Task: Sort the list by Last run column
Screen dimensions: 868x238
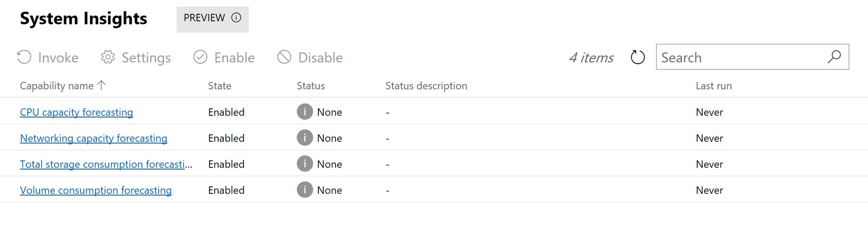Action: point(714,86)
